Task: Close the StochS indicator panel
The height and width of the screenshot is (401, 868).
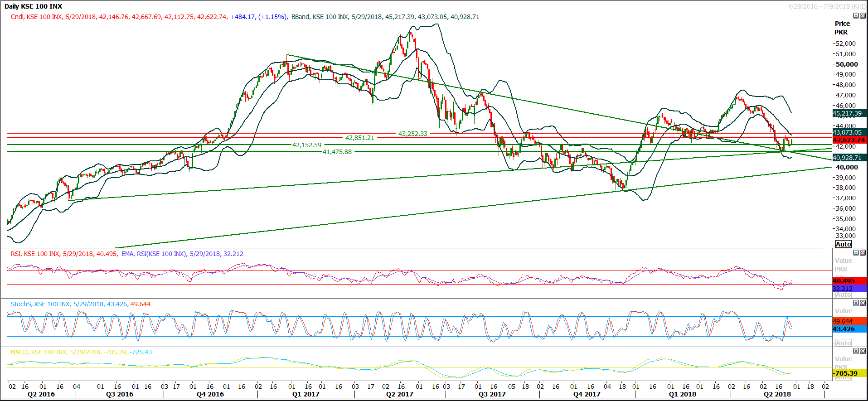Action: tap(863, 303)
